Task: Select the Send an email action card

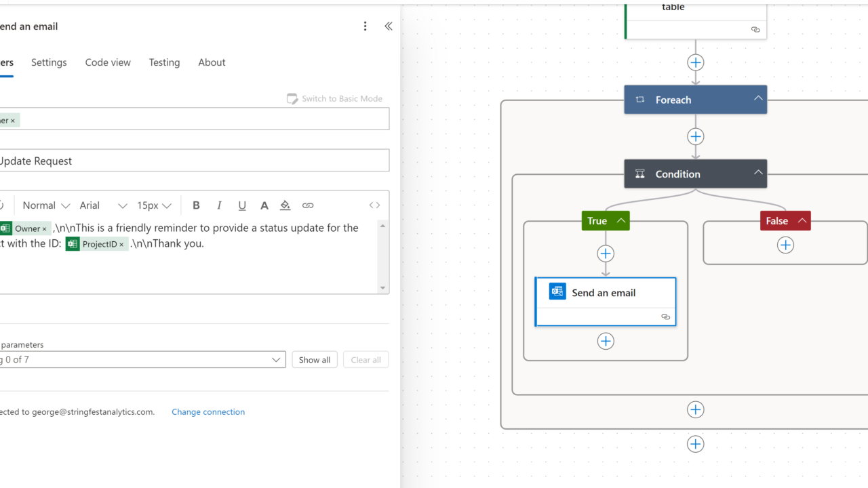Action: [x=606, y=302]
